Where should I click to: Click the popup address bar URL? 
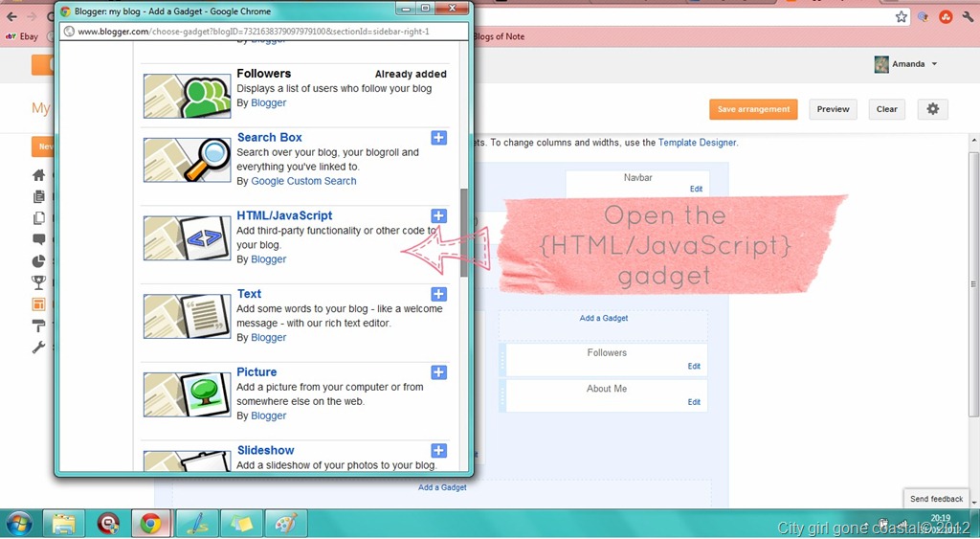(x=253, y=32)
